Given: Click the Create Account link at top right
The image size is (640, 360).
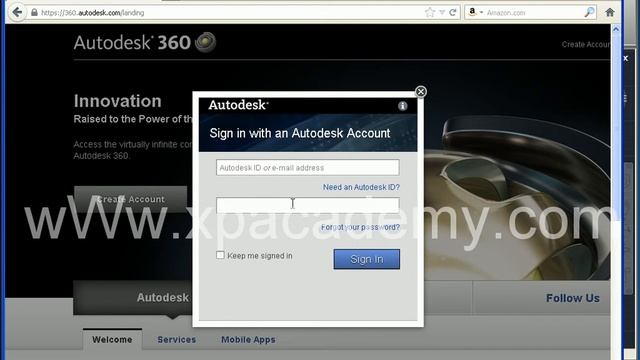Looking at the screenshot, I should pyautogui.click(x=586, y=44).
